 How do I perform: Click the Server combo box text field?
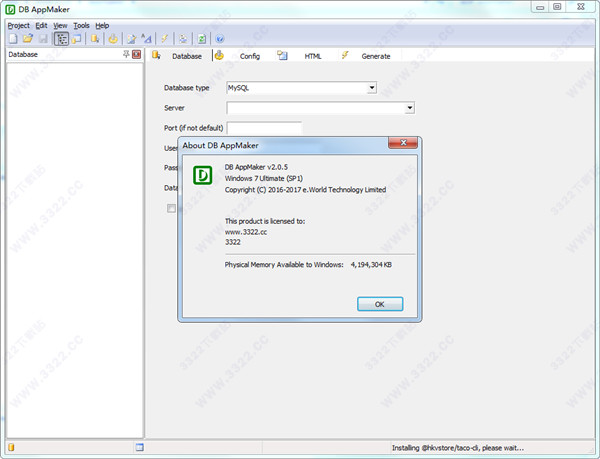pyautogui.click(x=316, y=108)
